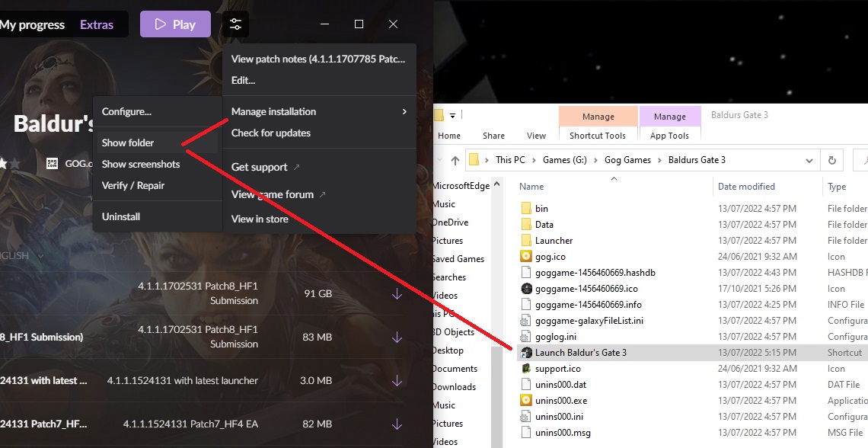Select the unins000.msg file icon
This screenshot has height=448, width=868.
pyautogui.click(x=526, y=433)
